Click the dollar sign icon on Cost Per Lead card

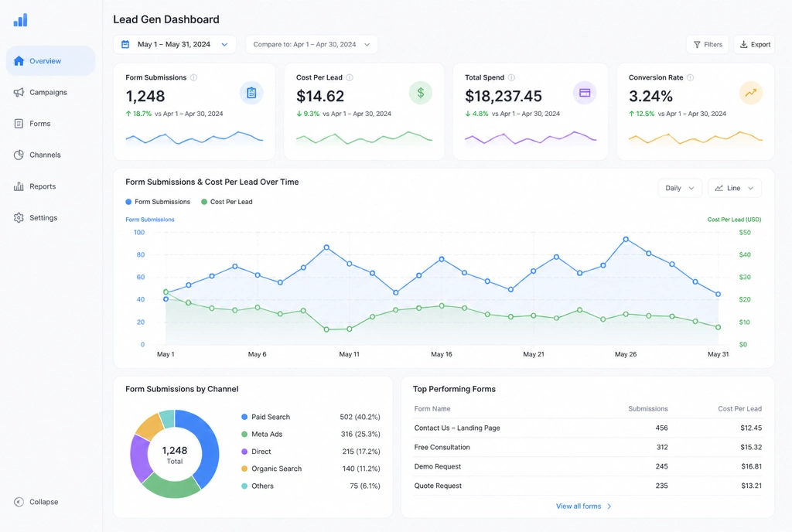(x=420, y=93)
